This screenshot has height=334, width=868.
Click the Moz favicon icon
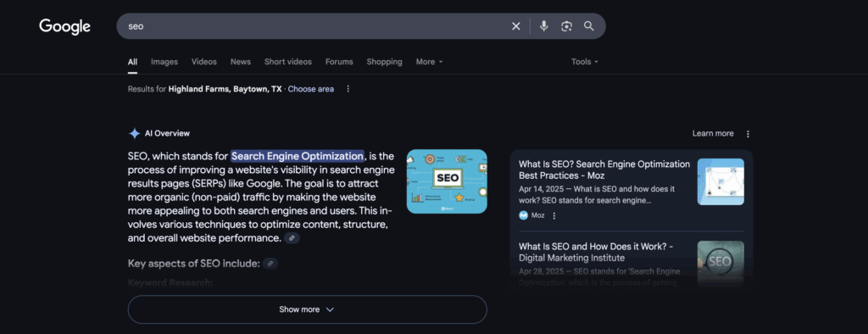click(x=523, y=215)
